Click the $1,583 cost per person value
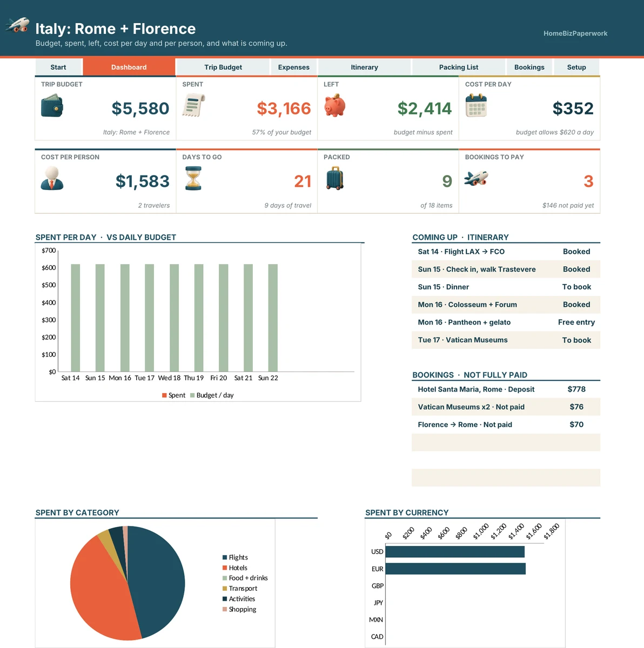Screen dimensions: 644x648 [x=143, y=181]
